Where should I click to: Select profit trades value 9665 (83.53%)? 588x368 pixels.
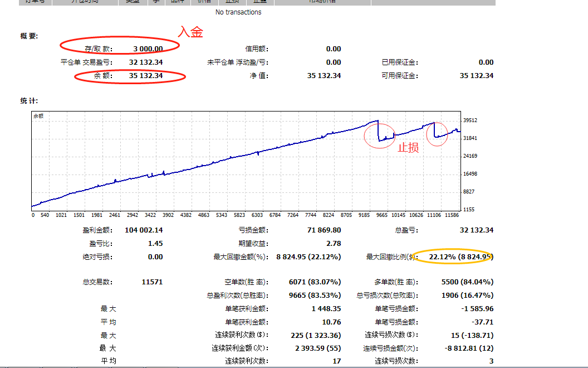click(x=315, y=296)
